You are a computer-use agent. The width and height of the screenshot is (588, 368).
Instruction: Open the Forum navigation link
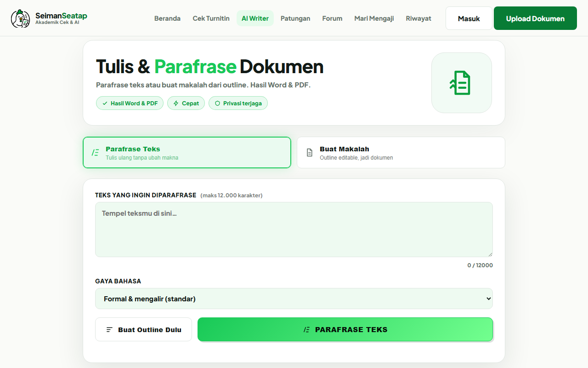click(332, 18)
